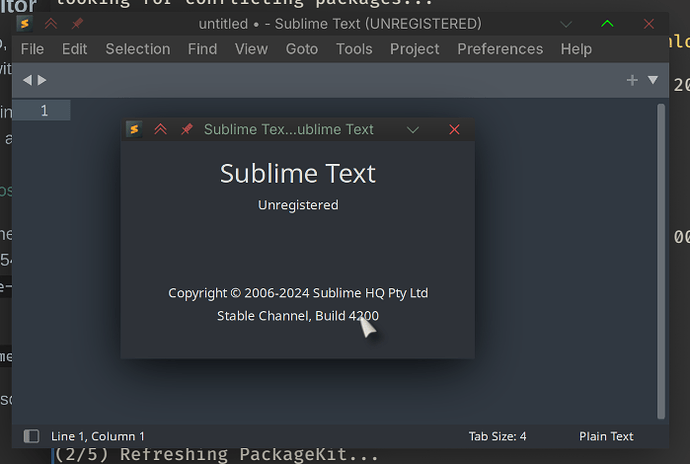Click the Sublime logo in About dialog title bar
Viewport: 690px width, 464px height.
point(134,129)
